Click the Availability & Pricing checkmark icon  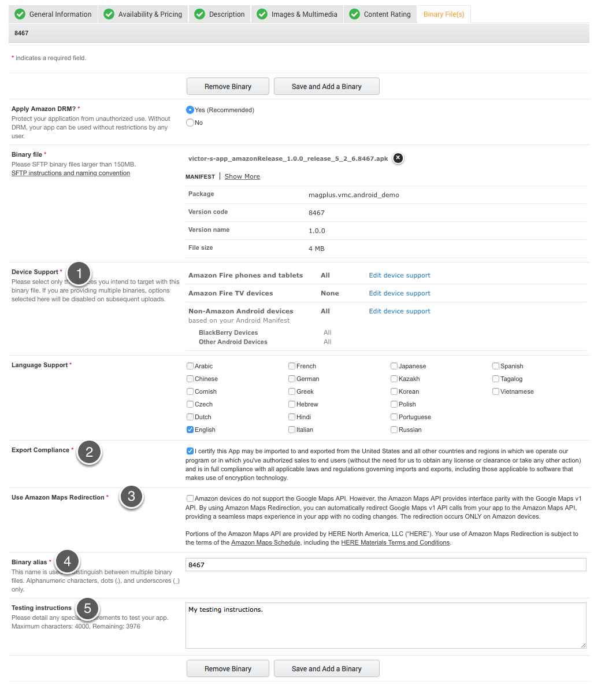click(109, 14)
